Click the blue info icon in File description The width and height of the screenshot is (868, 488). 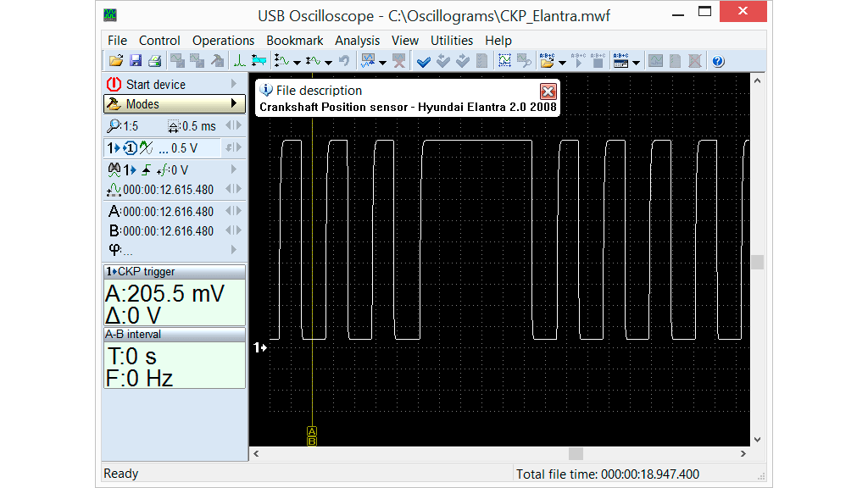pos(266,90)
